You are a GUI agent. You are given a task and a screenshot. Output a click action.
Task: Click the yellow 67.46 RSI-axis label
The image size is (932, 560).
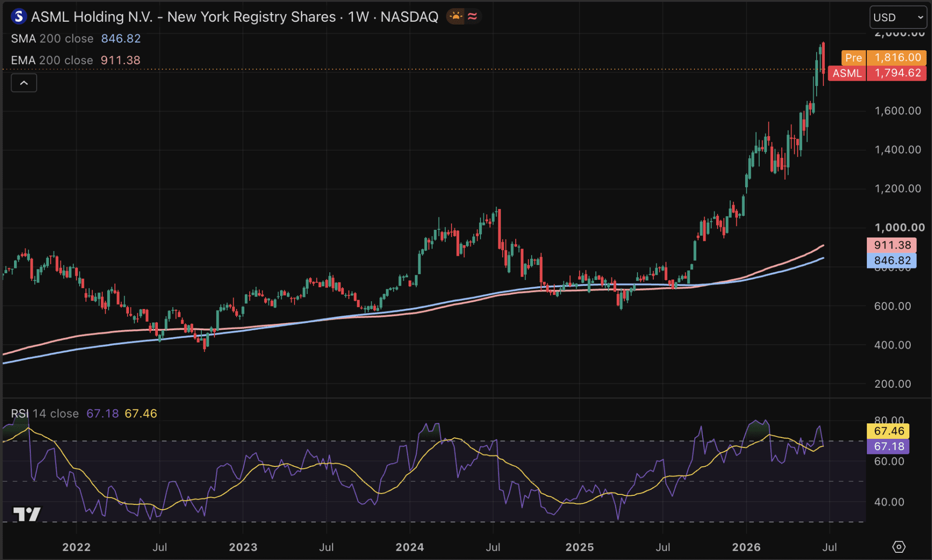(889, 431)
